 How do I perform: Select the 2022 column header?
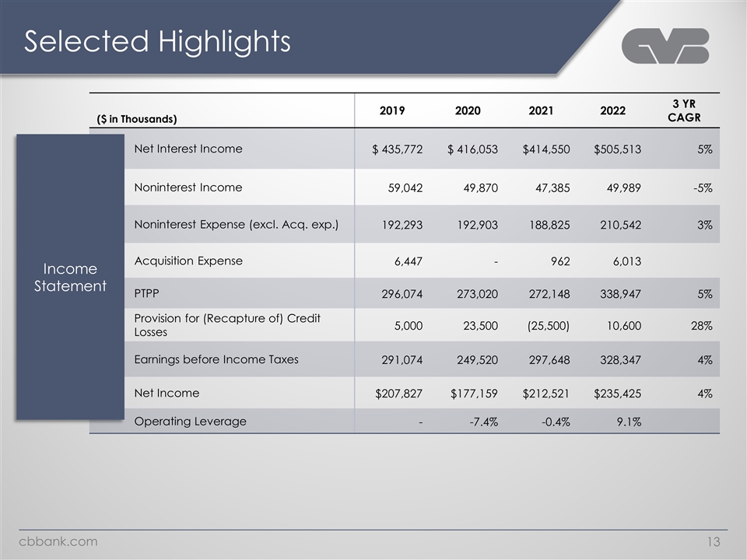(x=613, y=110)
